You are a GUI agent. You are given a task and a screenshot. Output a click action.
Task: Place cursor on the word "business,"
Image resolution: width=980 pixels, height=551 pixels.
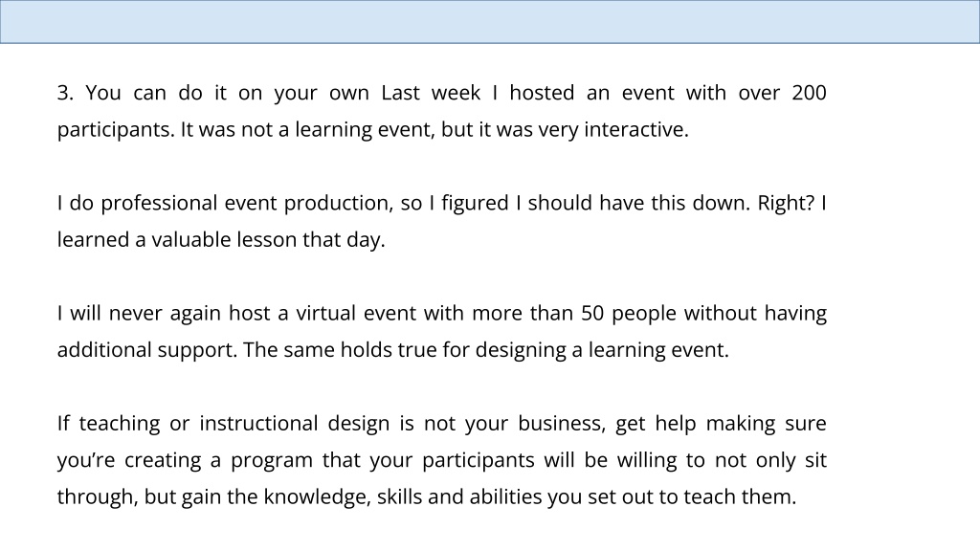pos(562,424)
